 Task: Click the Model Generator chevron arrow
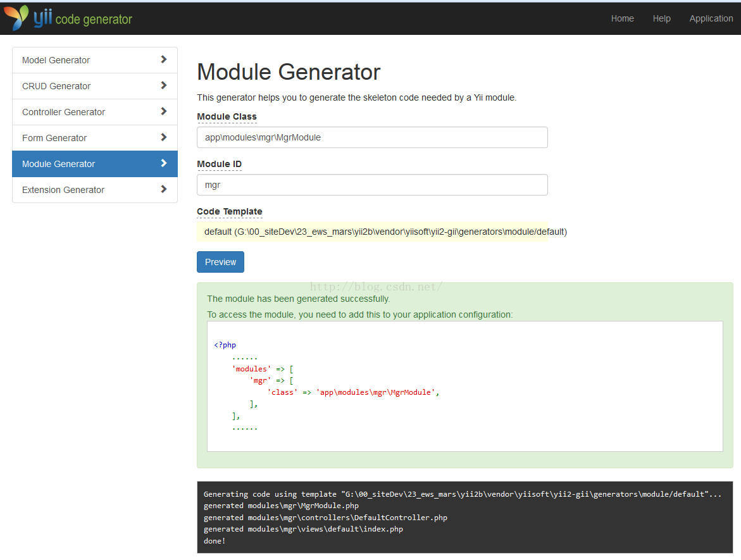163,59
